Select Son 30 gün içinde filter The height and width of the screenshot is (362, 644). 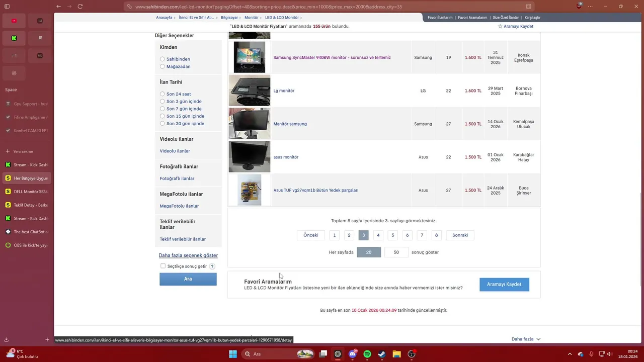coord(162,124)
